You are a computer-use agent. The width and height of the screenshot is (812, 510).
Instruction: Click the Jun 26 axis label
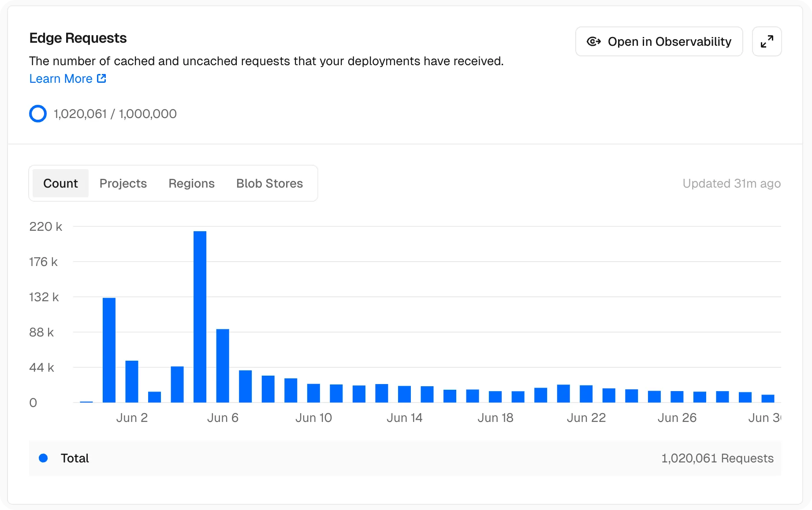[x=677, y=418]
